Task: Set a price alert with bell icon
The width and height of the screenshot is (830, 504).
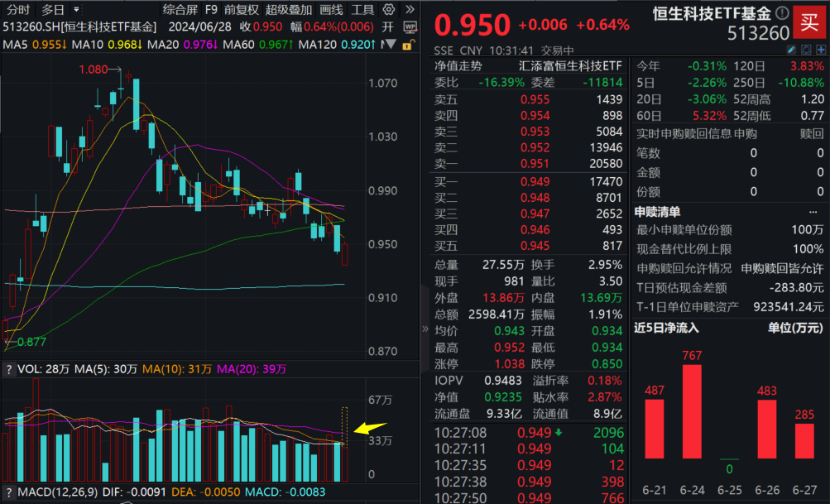Action: click(806, 50)
